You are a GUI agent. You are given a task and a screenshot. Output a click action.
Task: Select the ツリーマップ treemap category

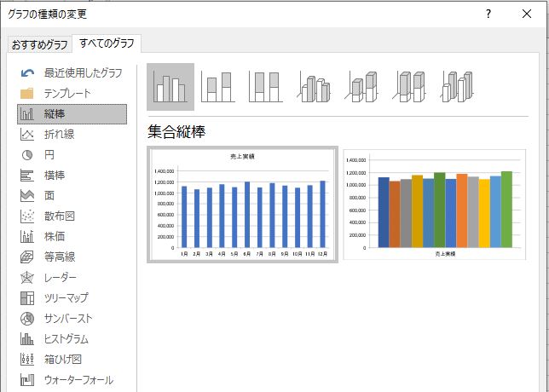pos(72,298)
